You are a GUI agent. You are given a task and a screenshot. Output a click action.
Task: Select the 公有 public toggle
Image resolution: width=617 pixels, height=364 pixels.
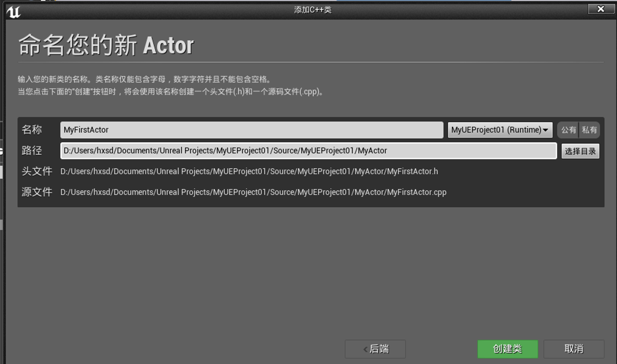568,130
